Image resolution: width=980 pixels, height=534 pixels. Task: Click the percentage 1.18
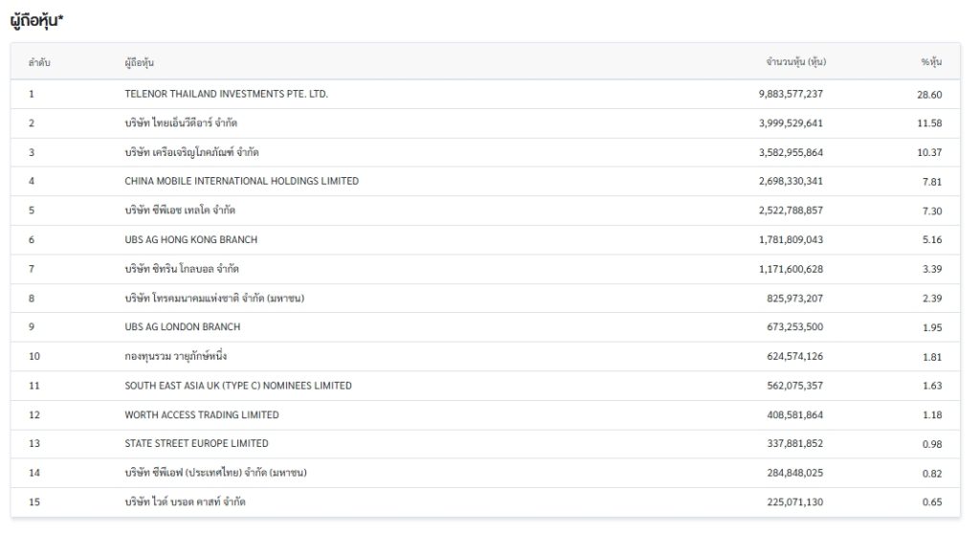(x=932, y=415)
